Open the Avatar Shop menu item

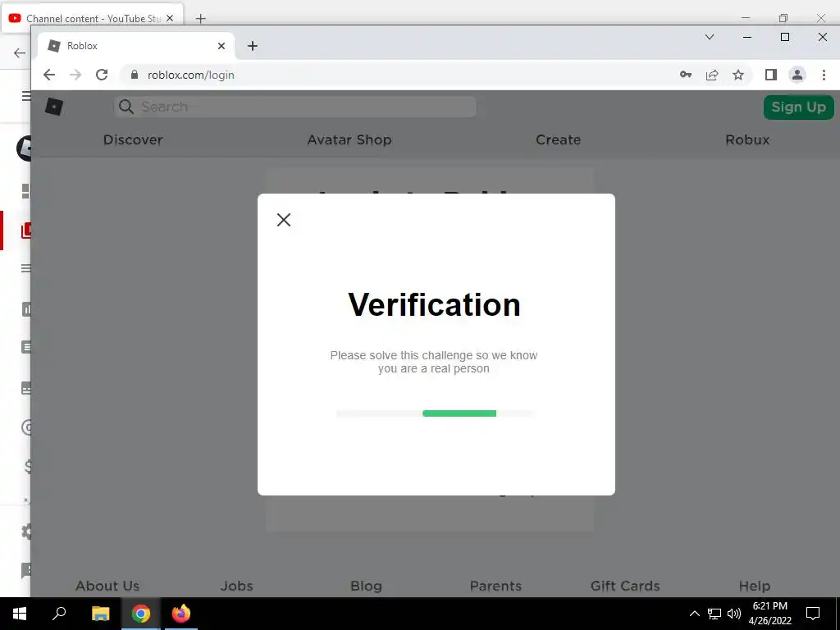click(349, 139)
